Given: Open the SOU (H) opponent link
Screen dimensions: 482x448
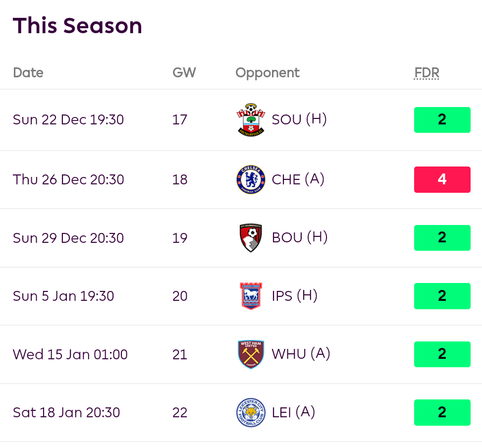Looking at the screenshot, I should click(x=299, y=119).
